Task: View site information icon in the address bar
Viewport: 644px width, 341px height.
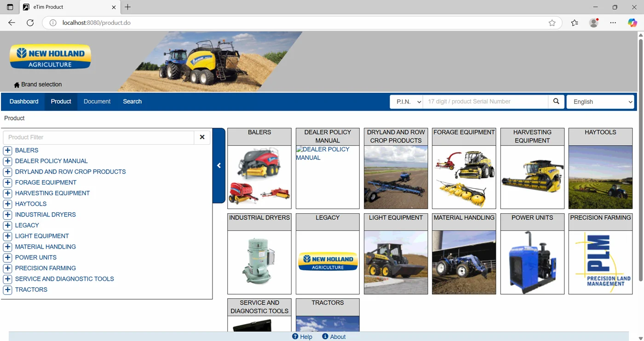Action: coord(53,23)
